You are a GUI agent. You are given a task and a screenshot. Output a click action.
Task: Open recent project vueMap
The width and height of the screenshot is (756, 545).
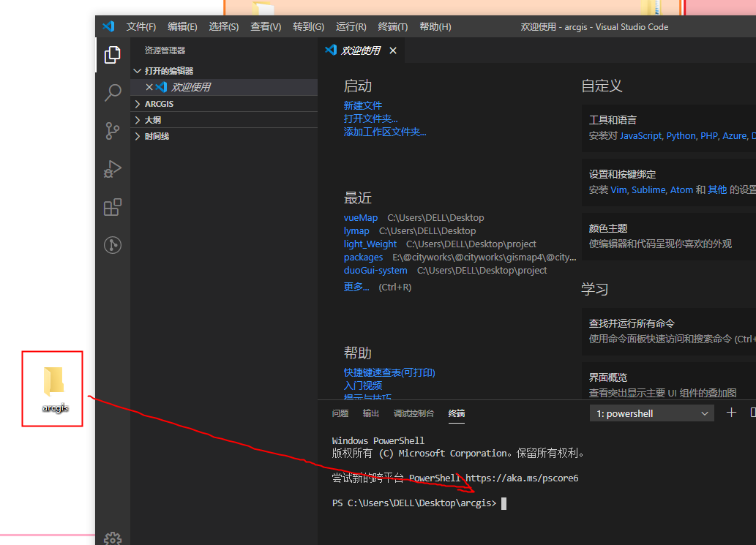point(361,218)
